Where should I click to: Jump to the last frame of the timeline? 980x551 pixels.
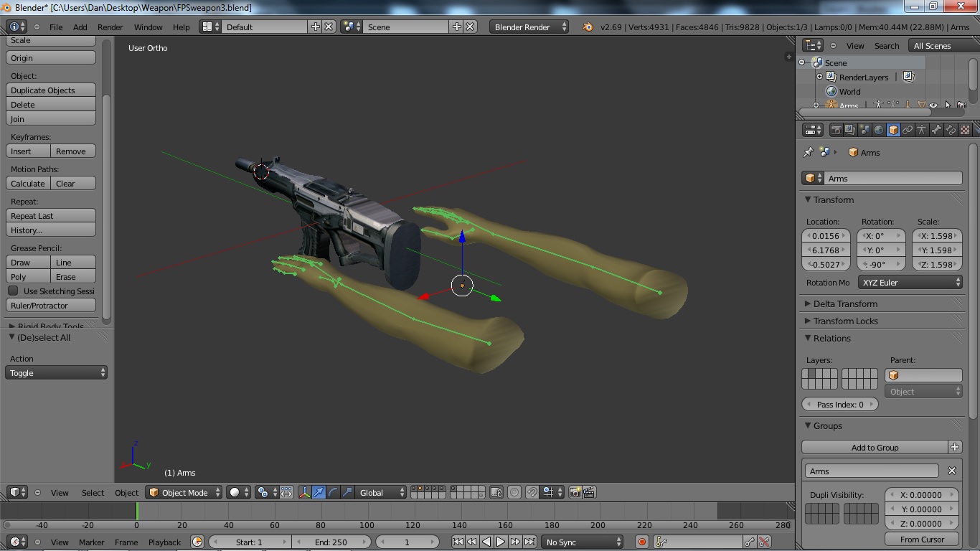[529, 542]
